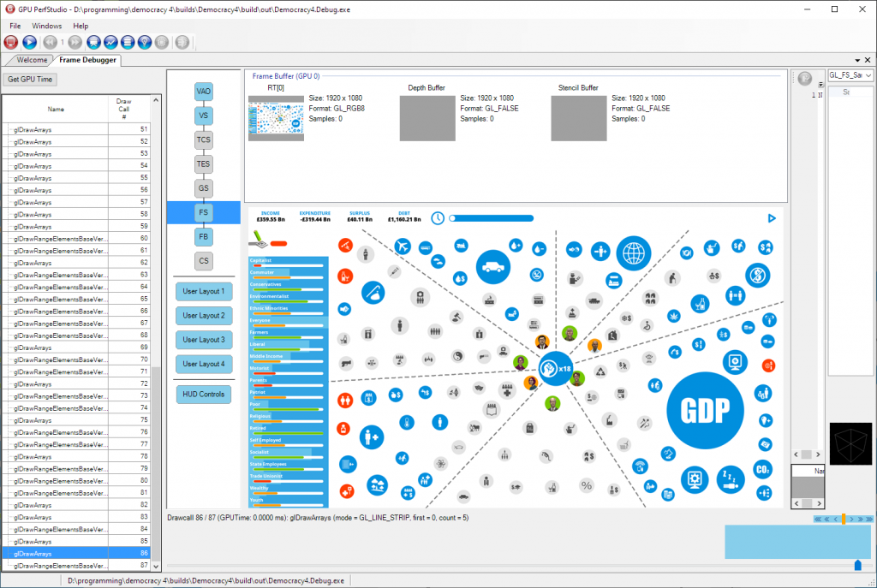Select draw call 87 row
Screen dimensions: 877x588
tap(76, 566)
